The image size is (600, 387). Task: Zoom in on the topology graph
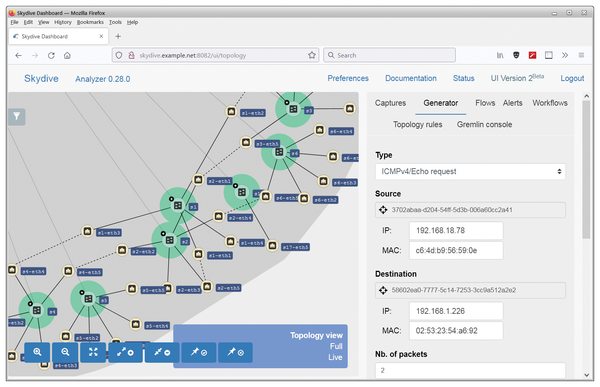coord(37,352)
